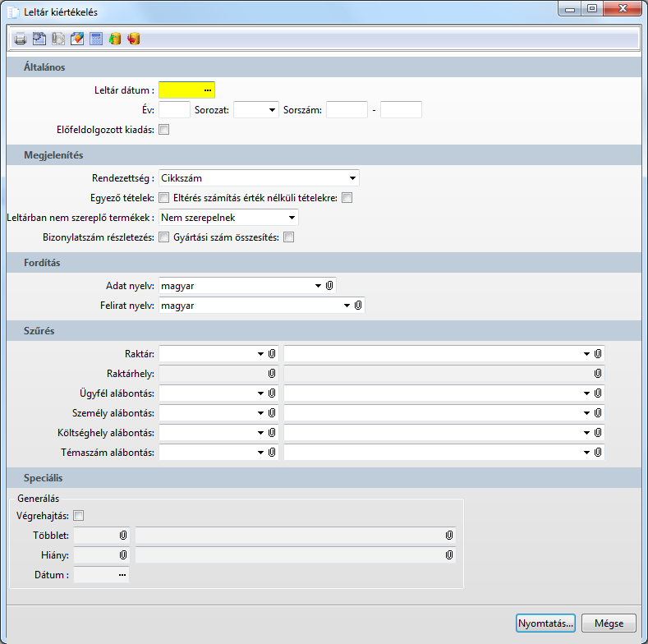Open the wide Ügyfél alábontás dropdown arrow
Screen dimensions: 648x644
586,393
